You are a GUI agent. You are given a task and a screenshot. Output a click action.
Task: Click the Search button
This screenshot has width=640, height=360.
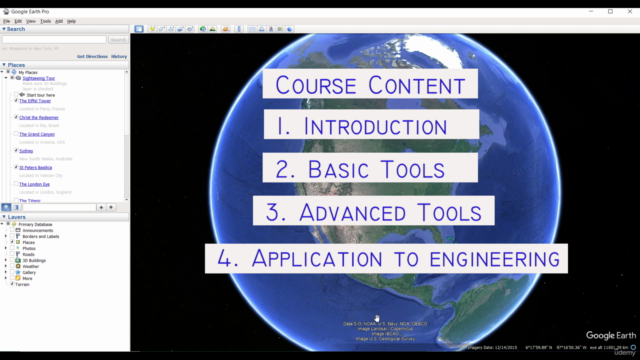[x=118, y=40]
